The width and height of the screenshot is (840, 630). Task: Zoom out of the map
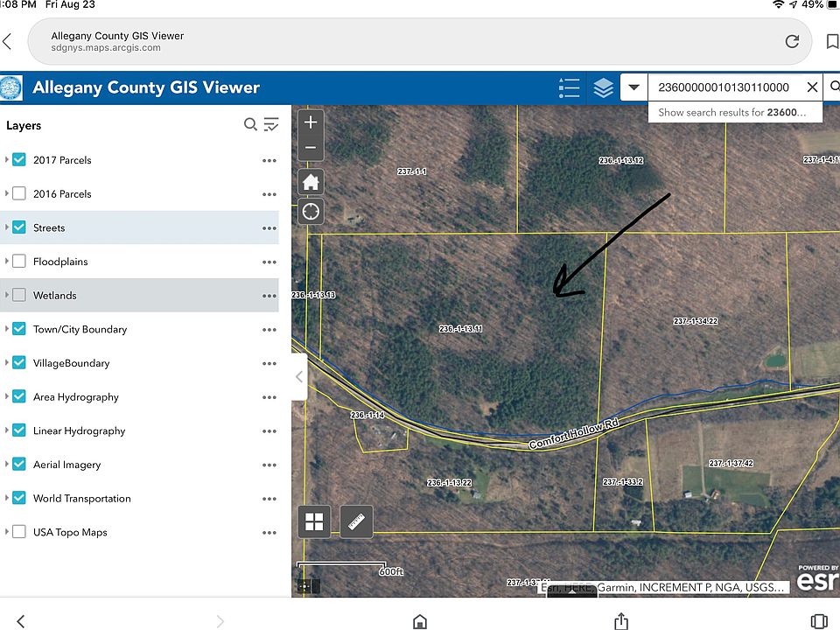click(311, 149)
